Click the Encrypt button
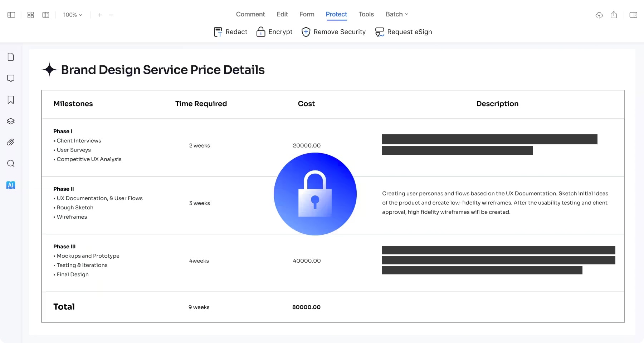 tap(274, 32)
